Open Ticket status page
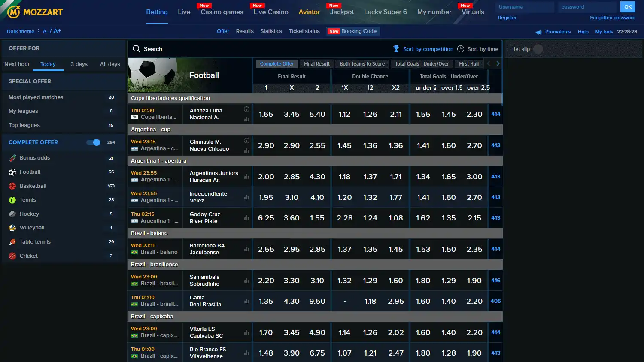Viewport: 644px width, 362px height. (x=304, y=31)
